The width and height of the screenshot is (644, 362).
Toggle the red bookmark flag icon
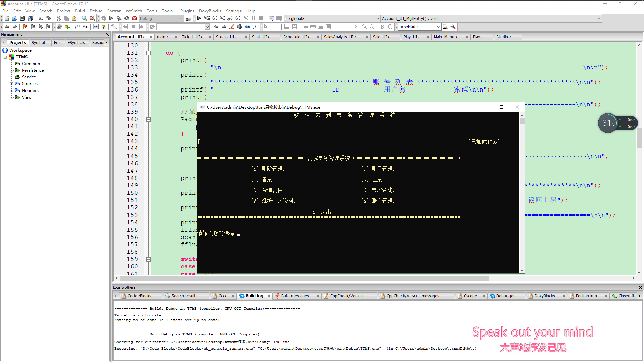click(x=25, y=27)
